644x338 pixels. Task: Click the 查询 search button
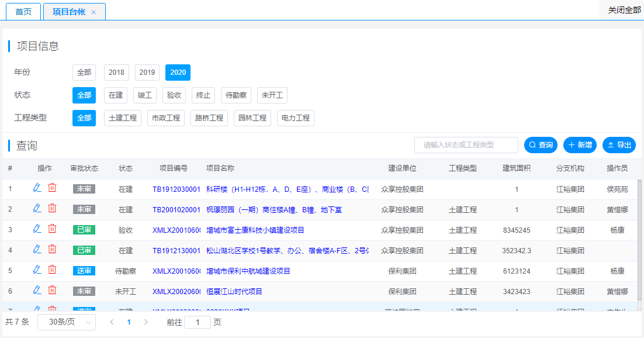click(541, 145)
